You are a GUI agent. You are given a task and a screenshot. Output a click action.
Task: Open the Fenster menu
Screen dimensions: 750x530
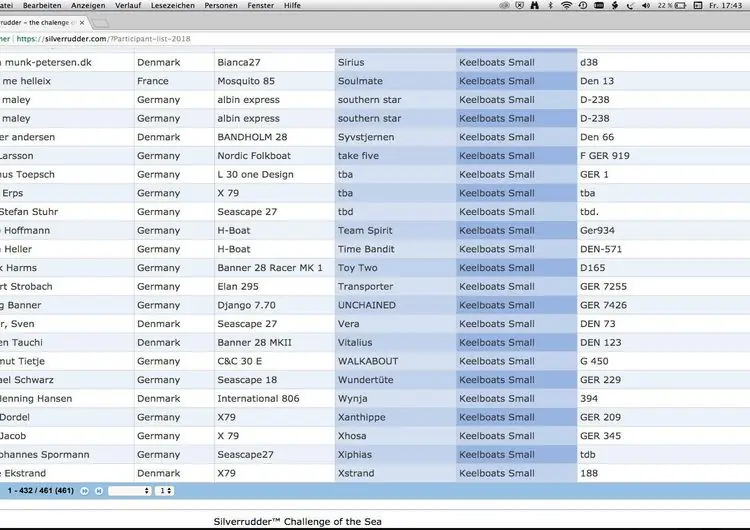tap(261, 6)
